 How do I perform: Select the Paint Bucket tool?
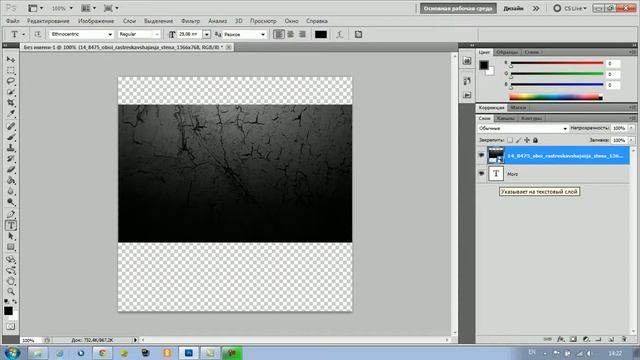click(x=11, y=180)
